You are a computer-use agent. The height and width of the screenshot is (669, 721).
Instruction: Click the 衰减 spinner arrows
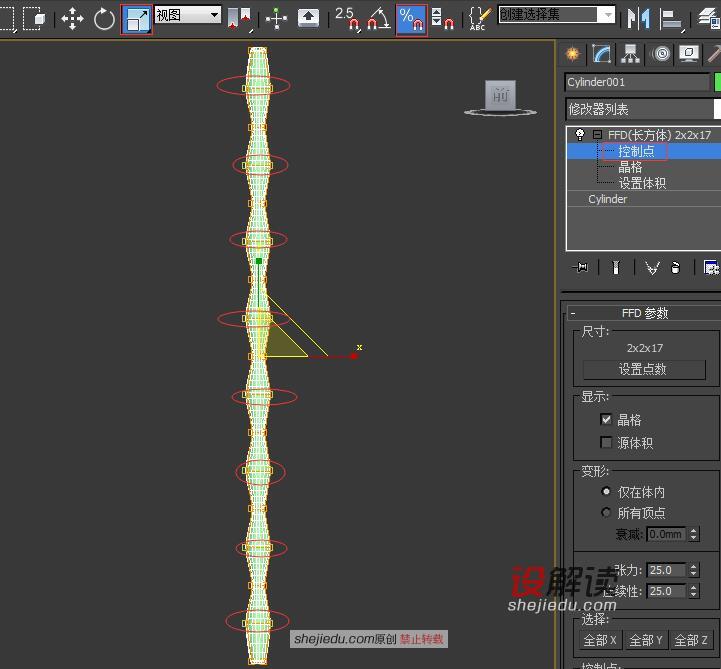click(x=694, y=534)
